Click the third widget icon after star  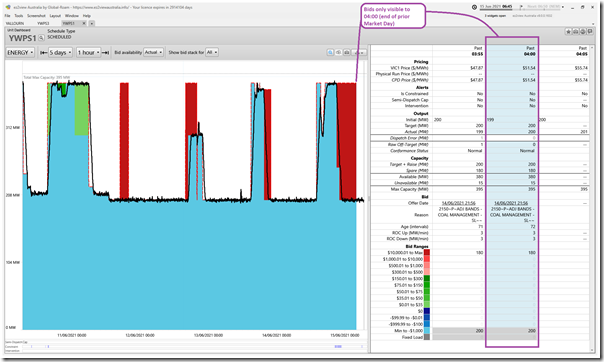click(583, 32)
